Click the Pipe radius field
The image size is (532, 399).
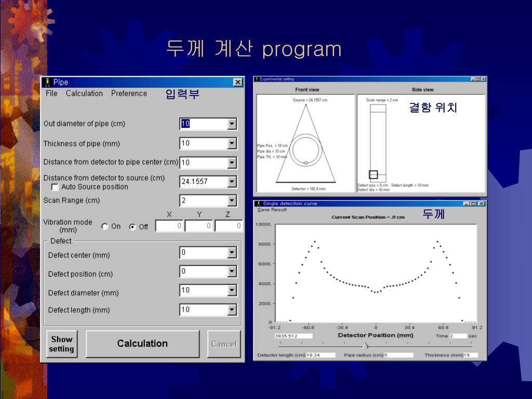coord(398,355)
